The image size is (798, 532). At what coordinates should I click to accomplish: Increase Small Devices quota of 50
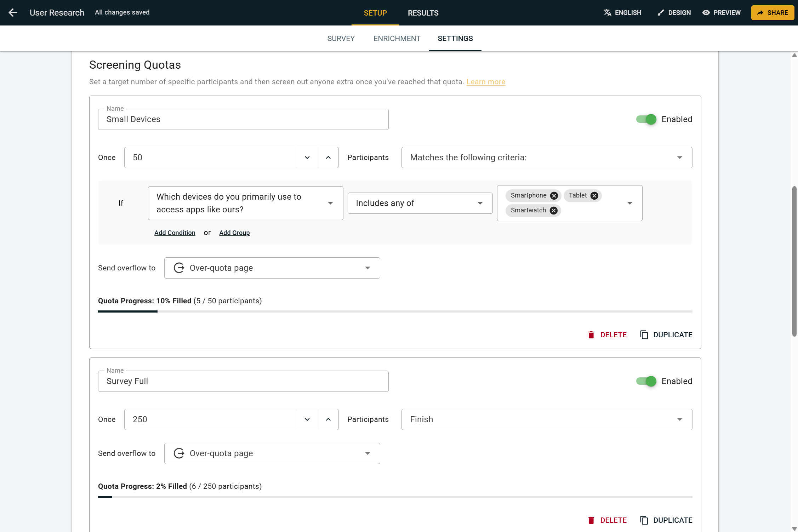click(x=328, y=158)
